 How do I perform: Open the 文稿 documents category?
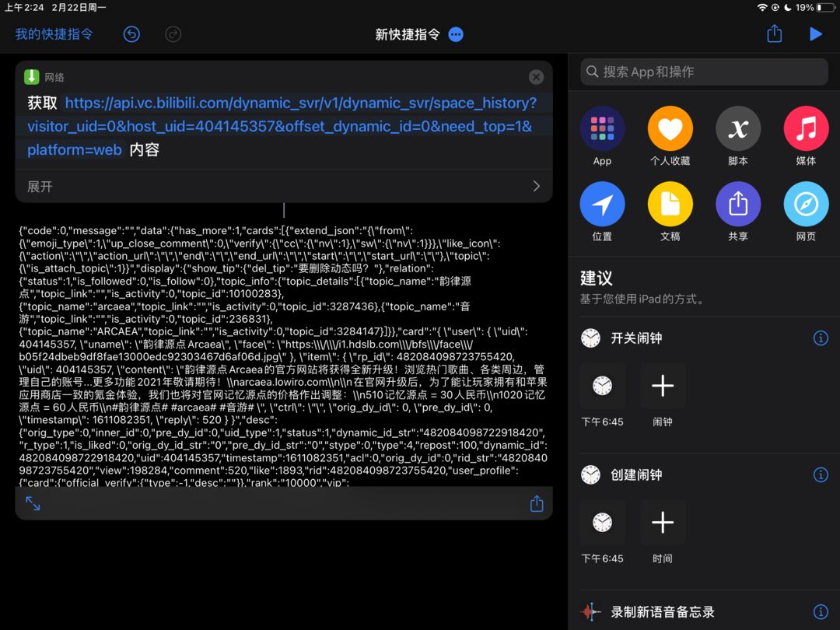(x=670, y=212)
